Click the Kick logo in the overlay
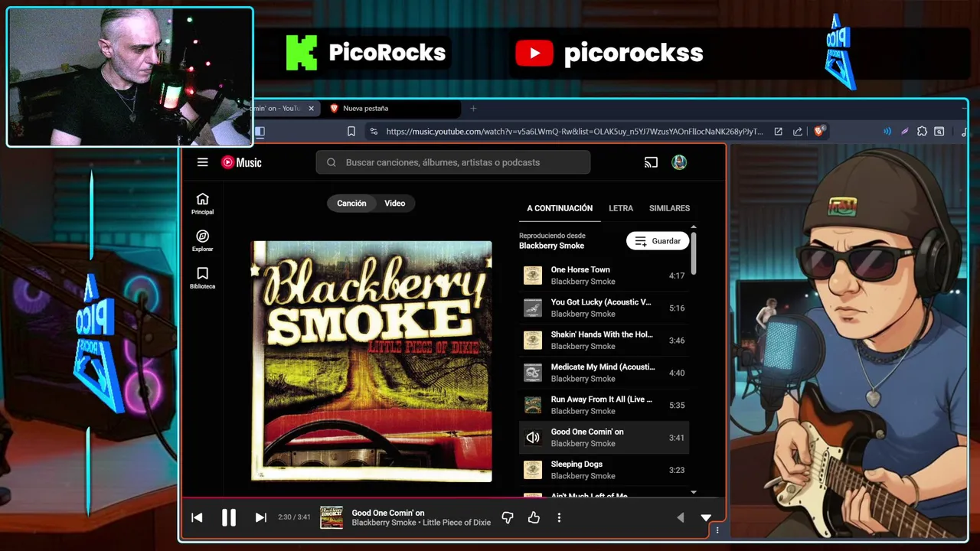The height and width of the screenshot is (551, 980). click(302, 53)
